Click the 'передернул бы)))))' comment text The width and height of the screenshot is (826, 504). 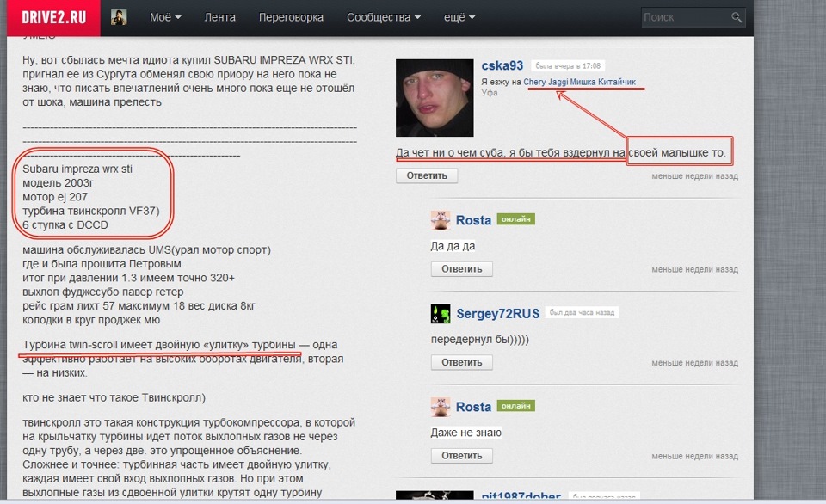[x=480, y=339]
